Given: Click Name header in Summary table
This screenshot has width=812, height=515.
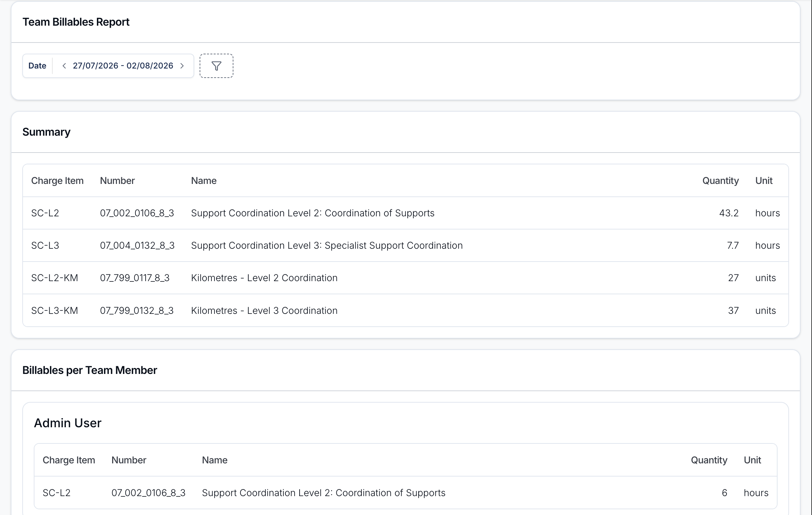Looking at the screenshot, I should (204, 181).
